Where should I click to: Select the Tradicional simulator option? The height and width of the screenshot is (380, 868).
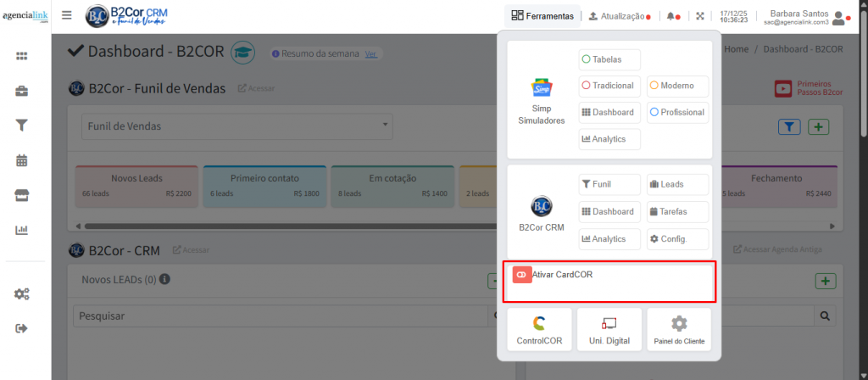pos(609,86)
